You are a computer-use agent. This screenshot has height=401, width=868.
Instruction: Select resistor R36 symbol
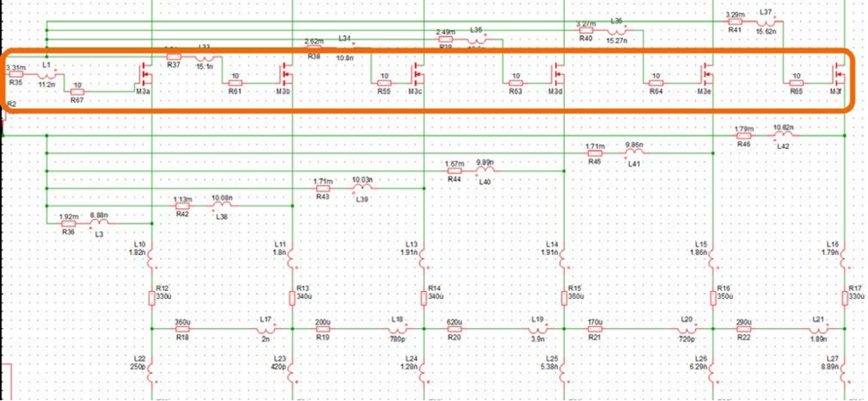tap(68, 224)
